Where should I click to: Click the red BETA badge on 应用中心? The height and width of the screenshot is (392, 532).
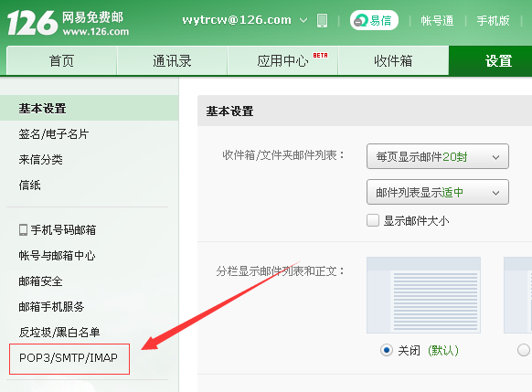click(320, 55)
